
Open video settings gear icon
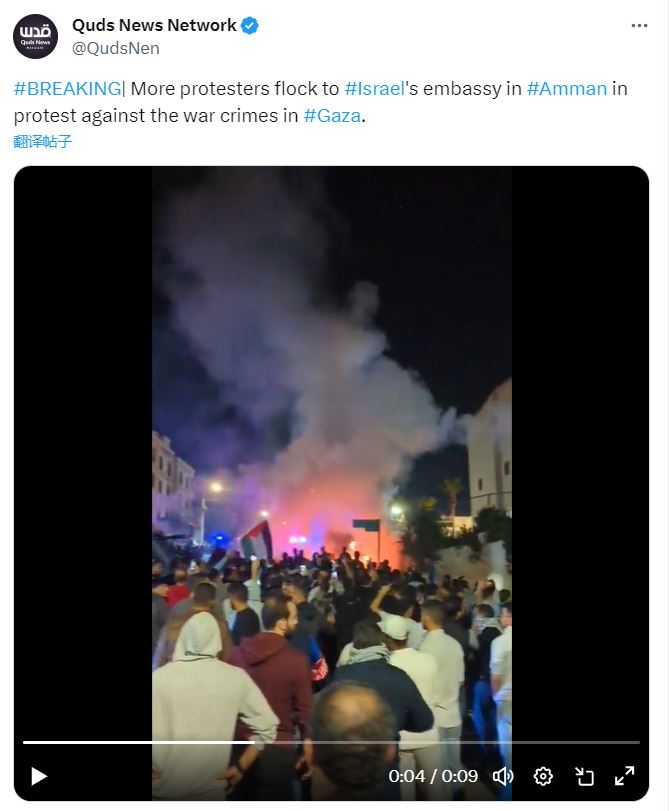click(543, 776)
